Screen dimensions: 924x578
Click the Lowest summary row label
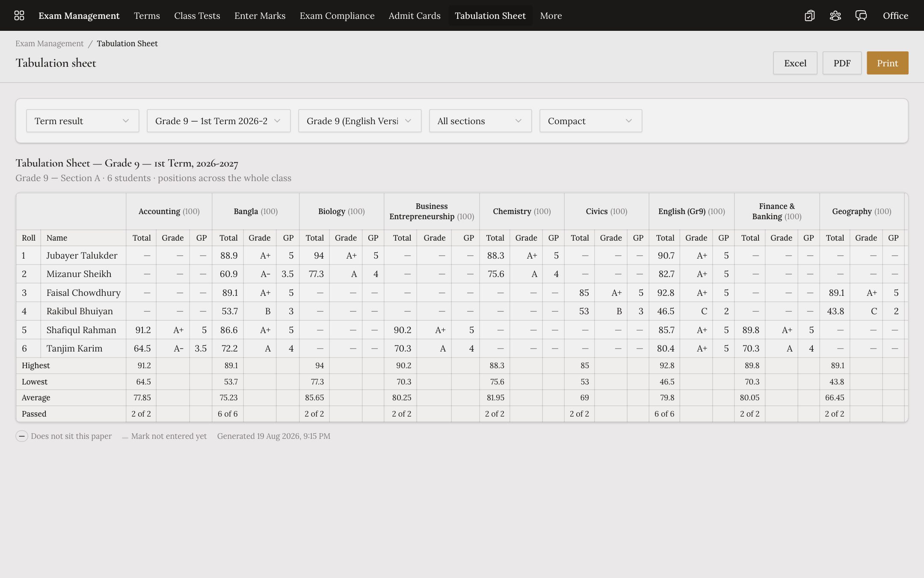(x=35, y=381)
